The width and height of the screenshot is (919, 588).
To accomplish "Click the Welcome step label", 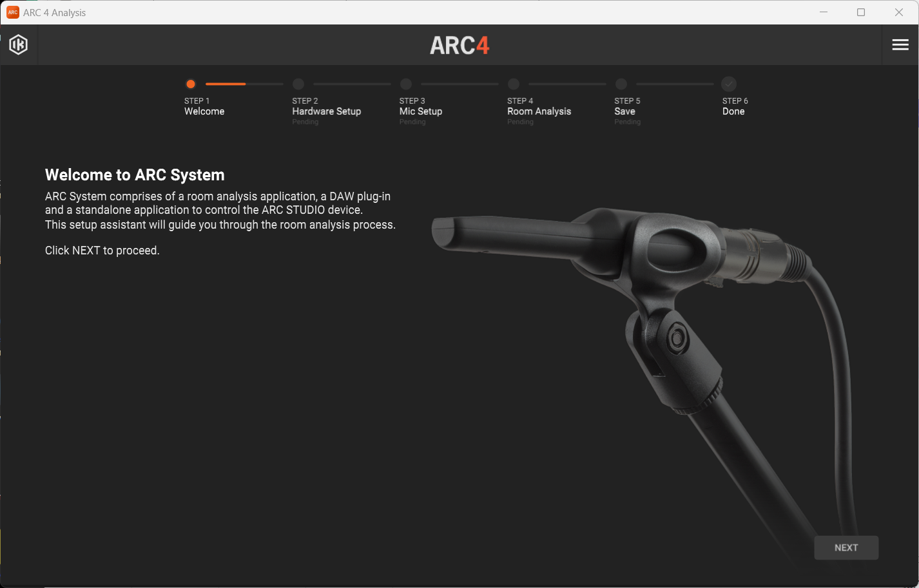I will pos(204,111).
